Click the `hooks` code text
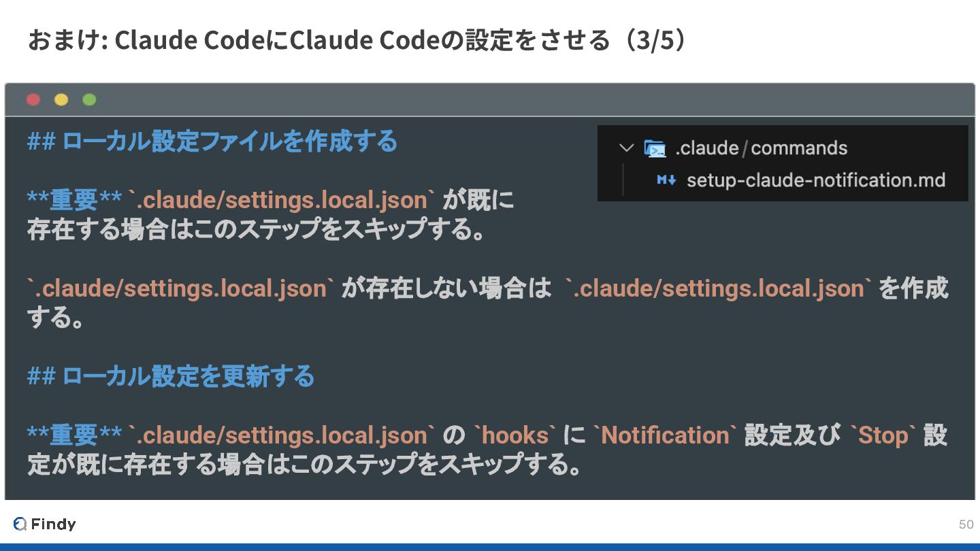 pyautogui.click(x=514, y=435)
